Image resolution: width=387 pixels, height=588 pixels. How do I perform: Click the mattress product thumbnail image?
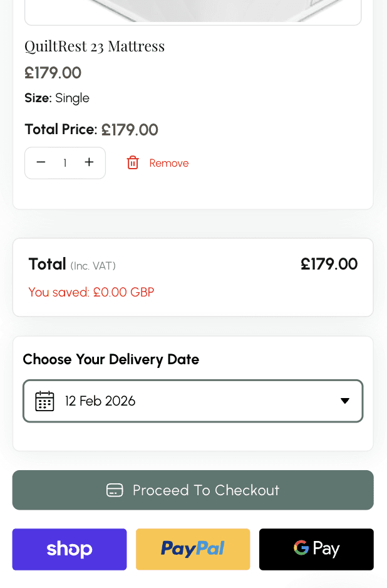click(193, 9)
